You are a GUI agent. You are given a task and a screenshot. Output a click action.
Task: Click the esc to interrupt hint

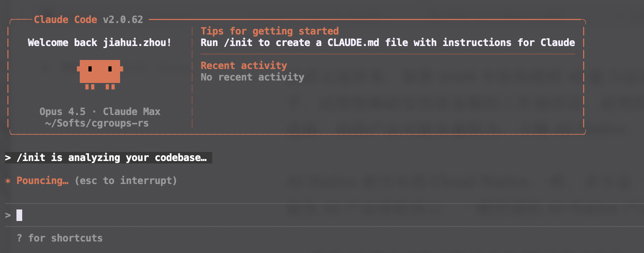click(x=126, y=181)
